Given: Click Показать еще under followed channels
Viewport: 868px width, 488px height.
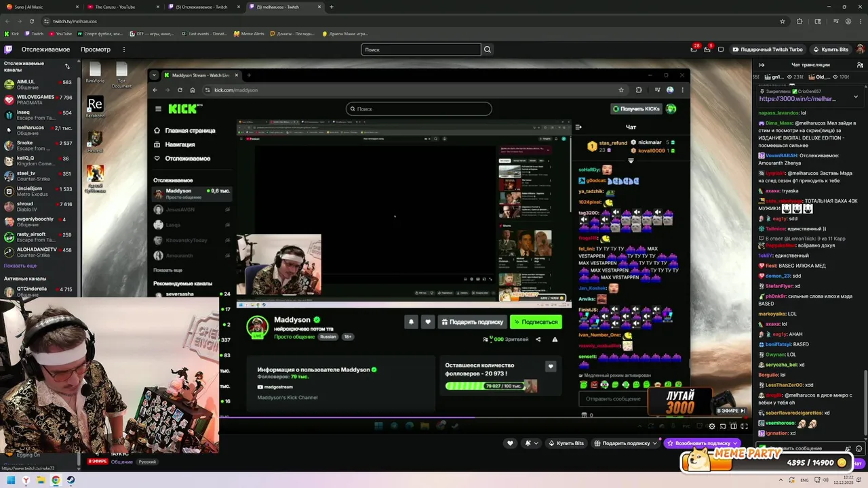Looking at the screenshot, I should point(20,266).
